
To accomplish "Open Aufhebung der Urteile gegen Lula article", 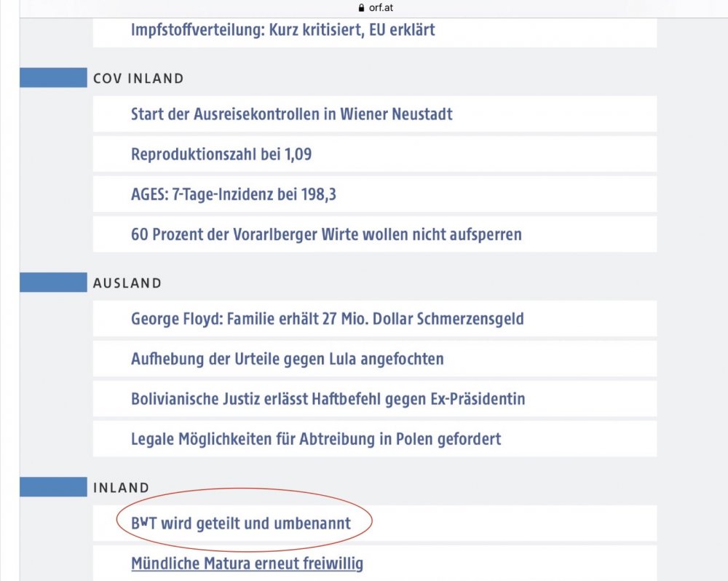I will coord(287,359).
